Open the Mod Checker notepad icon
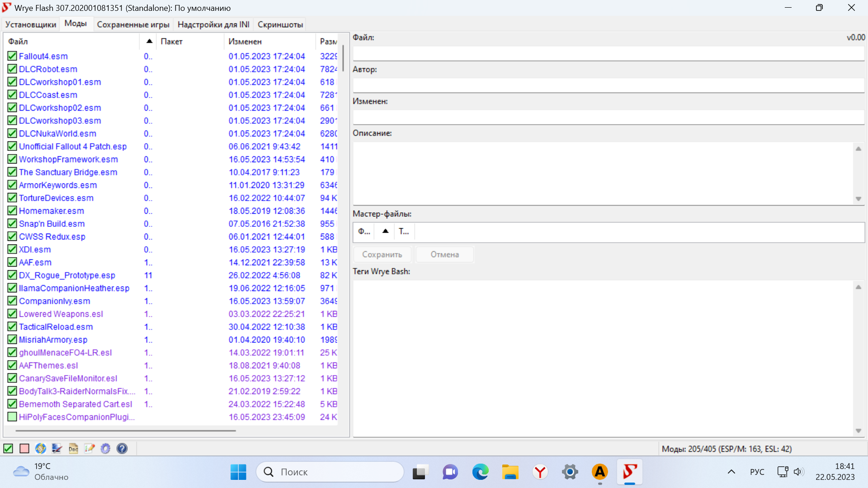Viewport: 868px width, 488px height. tap(90, 448)
